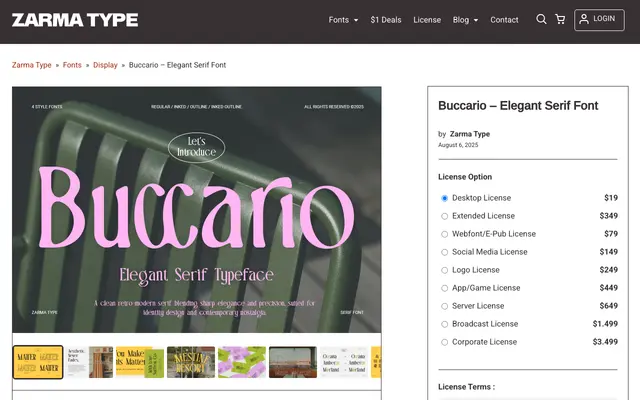Open the Contact page
This screenshot has width=640, height=400.
click(504, 20)
